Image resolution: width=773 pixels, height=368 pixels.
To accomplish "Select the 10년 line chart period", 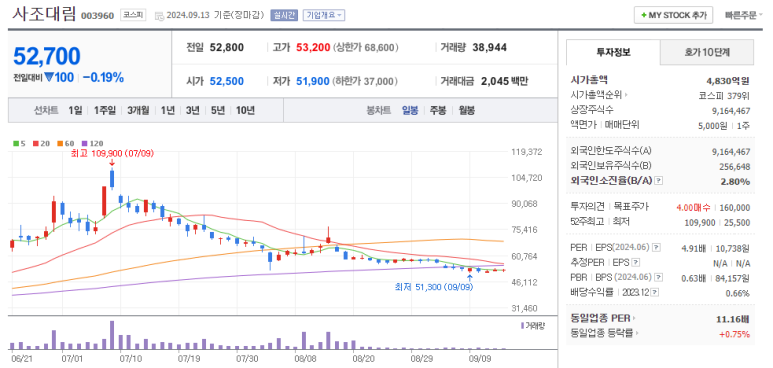I will [x=245, y=110].
